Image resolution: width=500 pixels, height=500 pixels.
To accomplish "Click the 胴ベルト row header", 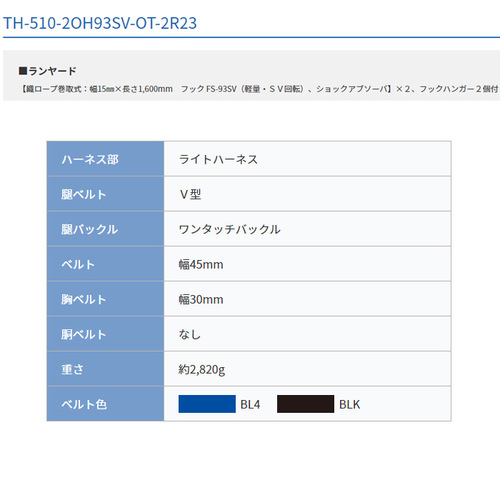I will [105, 334].
